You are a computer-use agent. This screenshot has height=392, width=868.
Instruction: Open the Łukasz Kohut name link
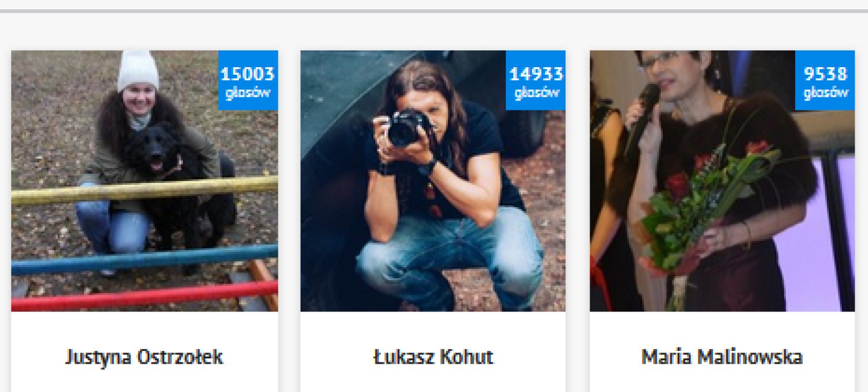coord(433,357)
